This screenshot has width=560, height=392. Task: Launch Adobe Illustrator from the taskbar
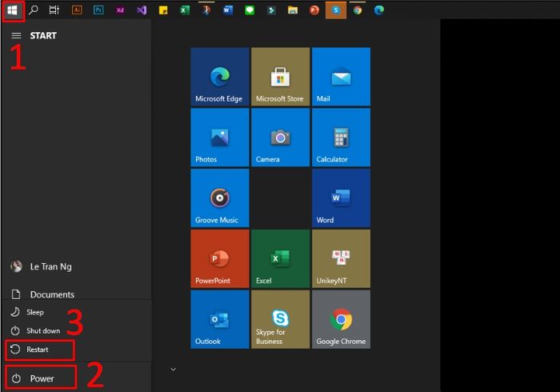pos(77,10)
